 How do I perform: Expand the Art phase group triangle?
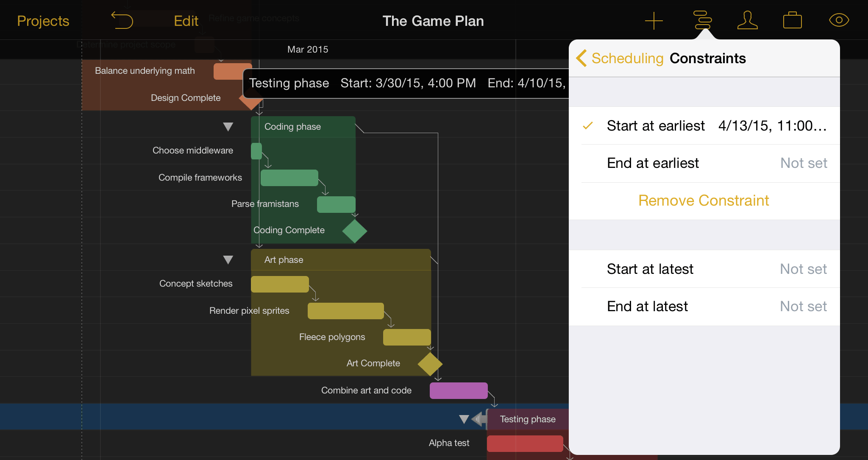click(228, 259)
